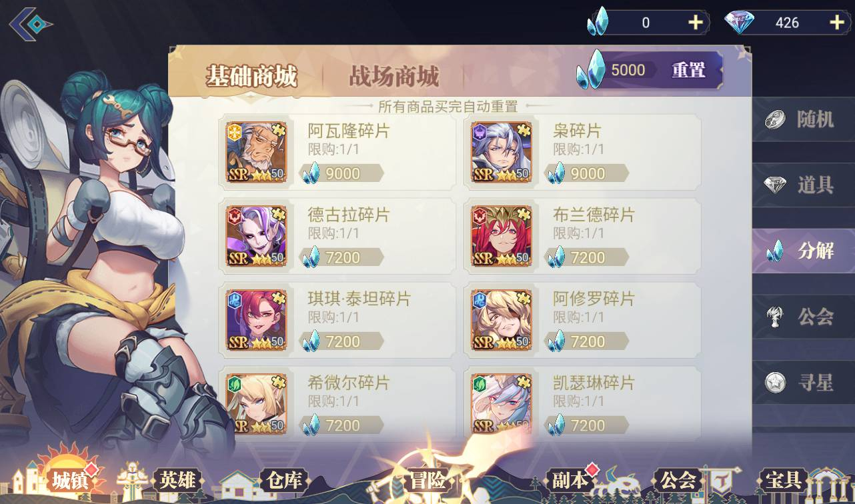This screenshot has height=504, width=855.
Task: Add crystals with the plus icon
Action: [696, 23]
